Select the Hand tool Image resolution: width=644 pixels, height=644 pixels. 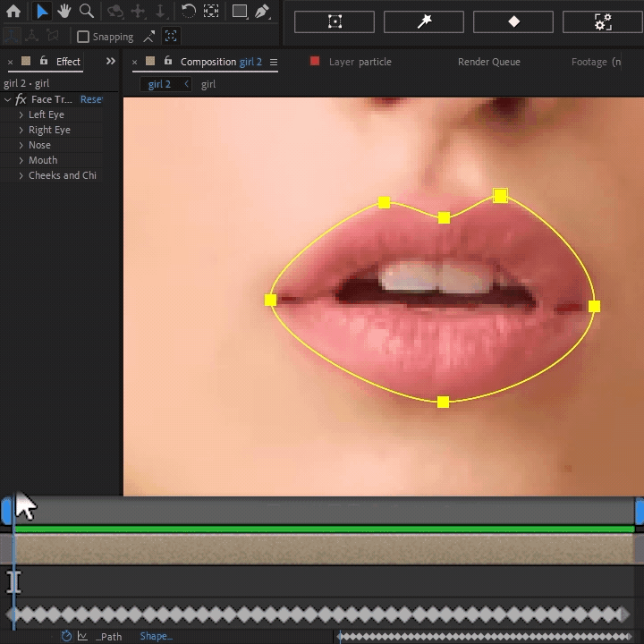tap(64, 12)
